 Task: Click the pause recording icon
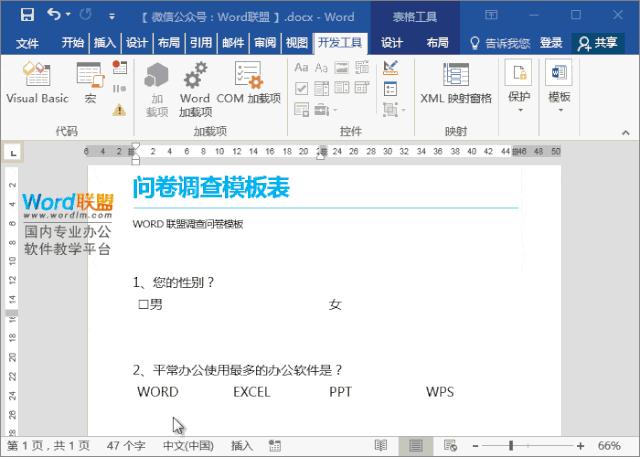[120, 88]
